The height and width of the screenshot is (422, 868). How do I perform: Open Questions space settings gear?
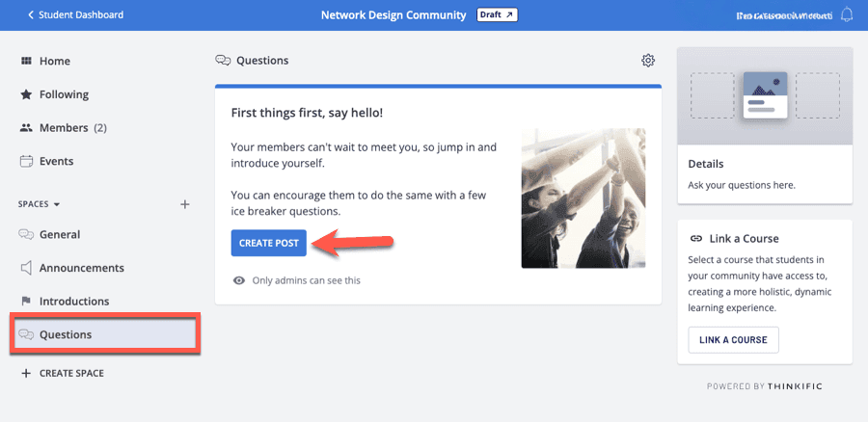(648, 61)
